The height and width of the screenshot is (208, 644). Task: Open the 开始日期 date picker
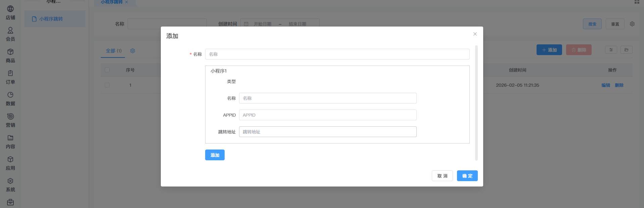coord(263,24)
